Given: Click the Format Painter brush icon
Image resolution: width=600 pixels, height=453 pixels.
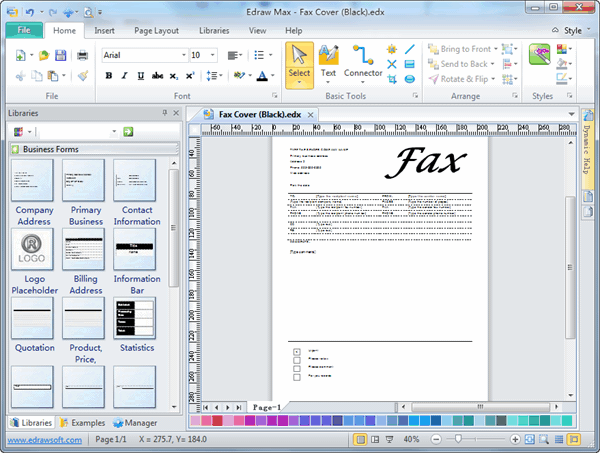Looking at the screenshot, I should coord(83,76).
